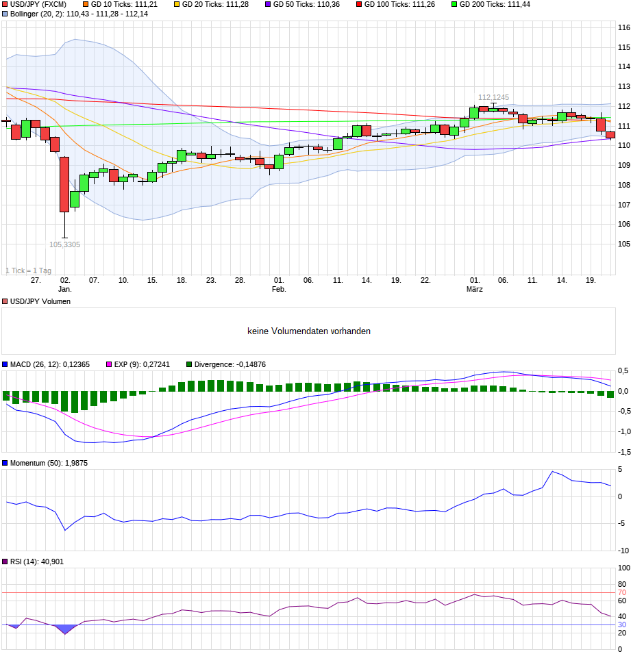Click the RSI oversold level label 30
Image resolution: width=644 pixels, height=656 pixels.
pos(622,625)
